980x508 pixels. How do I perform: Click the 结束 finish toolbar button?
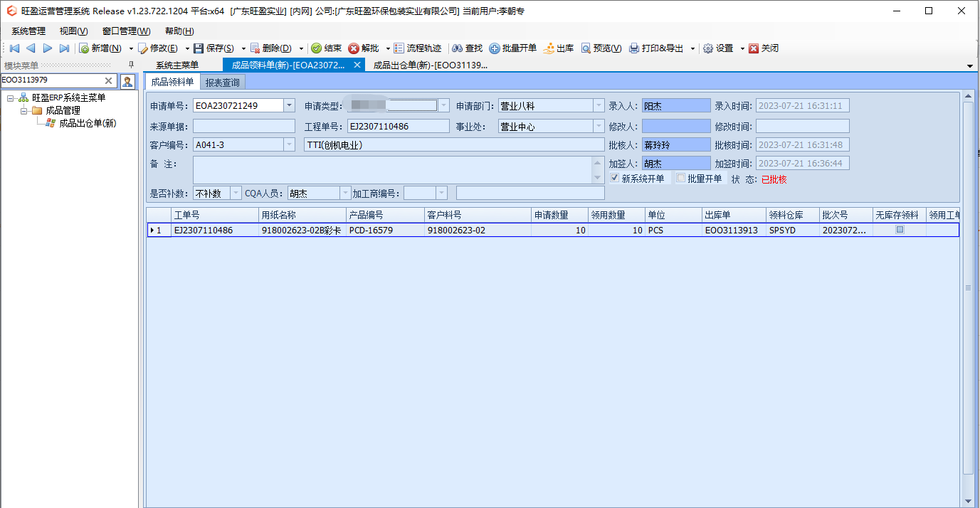click(x=327, y=48)
